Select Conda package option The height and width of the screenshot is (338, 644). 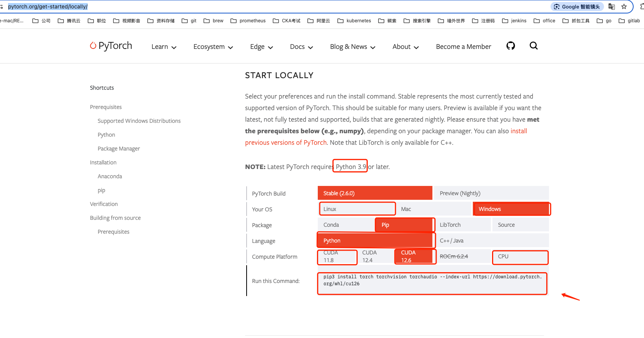(x=346, y=224)
